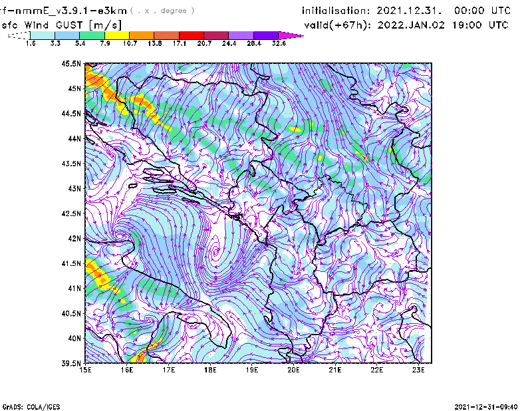Click the '21E' longitude label
The image size is (532, 411).
(335, 370)
